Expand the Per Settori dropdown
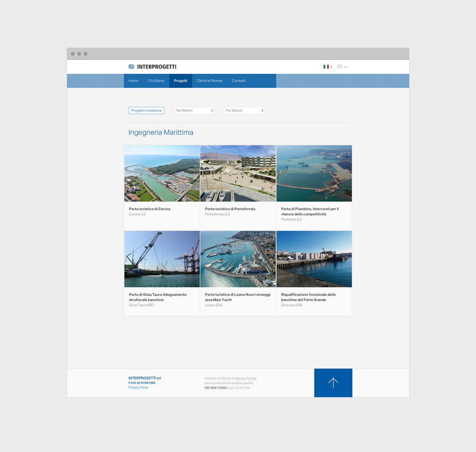The width and height of the screenshot is (476, 452). coord(194,110)
